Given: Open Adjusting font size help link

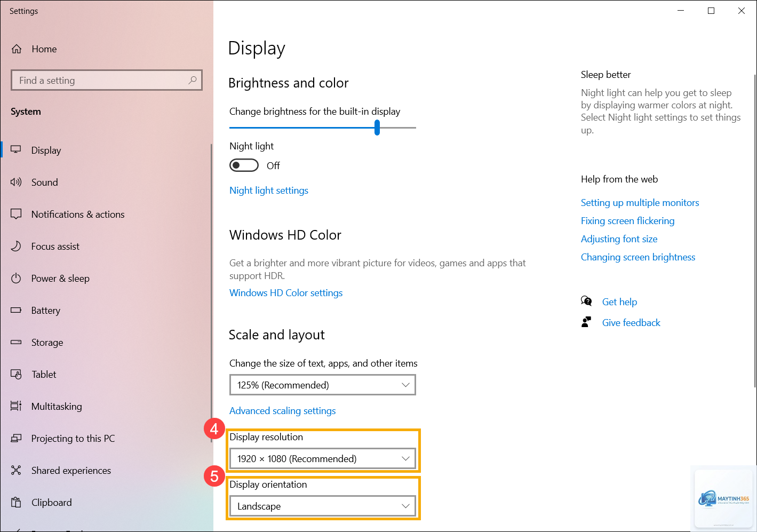Looking at the screenshot, I should [619, 239].
